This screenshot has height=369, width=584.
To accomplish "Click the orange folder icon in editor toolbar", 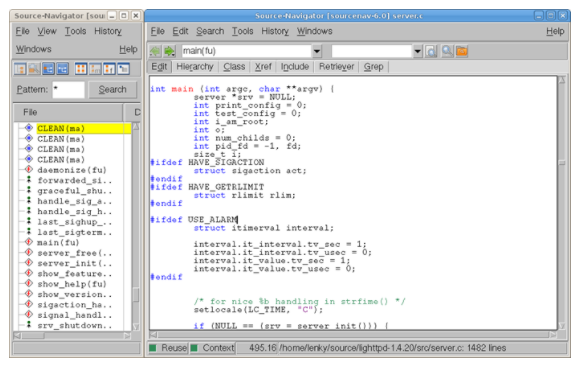I will [462, 51].
